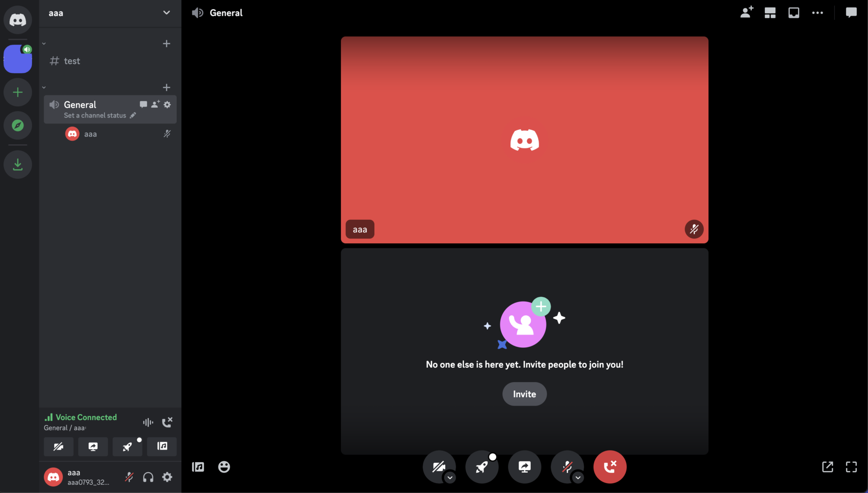Viewport: 868px width, 493px height.
Task: Open the soundboard from the voice panel
Action: coord(161,446)
